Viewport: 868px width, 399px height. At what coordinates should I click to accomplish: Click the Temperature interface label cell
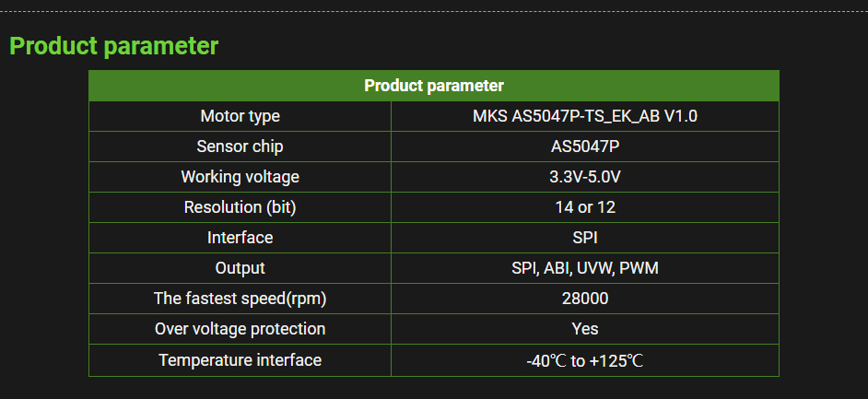click(240, 360)
